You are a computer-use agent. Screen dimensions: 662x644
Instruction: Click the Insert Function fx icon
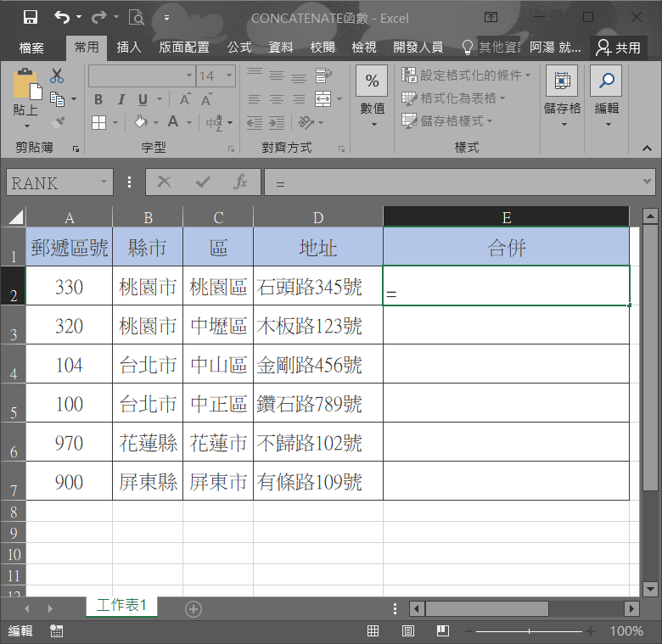(240, 182)
